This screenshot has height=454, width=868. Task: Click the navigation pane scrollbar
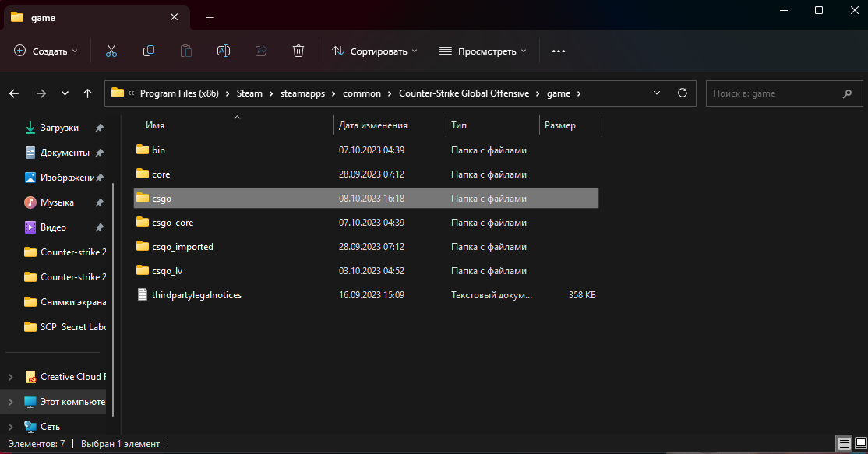115,273
